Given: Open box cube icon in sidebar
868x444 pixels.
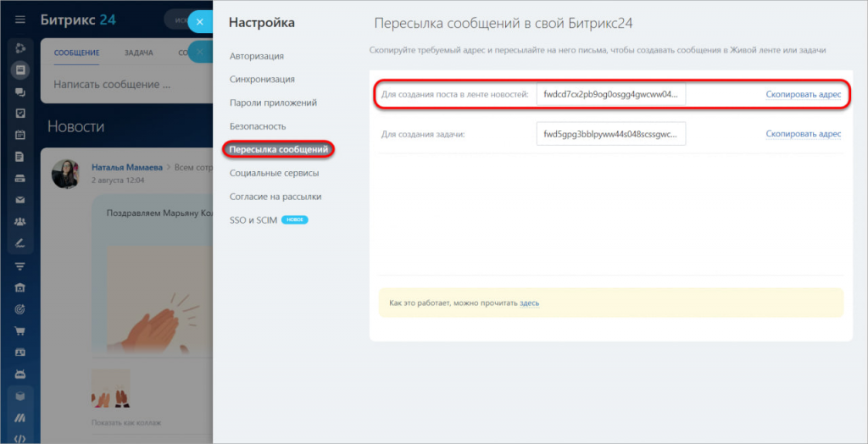Looking at the screenshot, I should coord(20,397).
